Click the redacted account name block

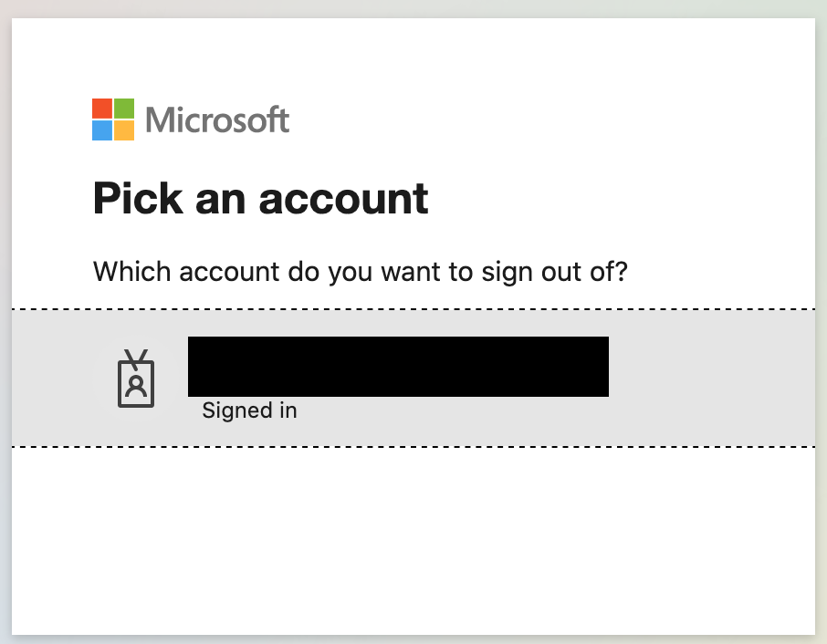click(x=397, y=367)
